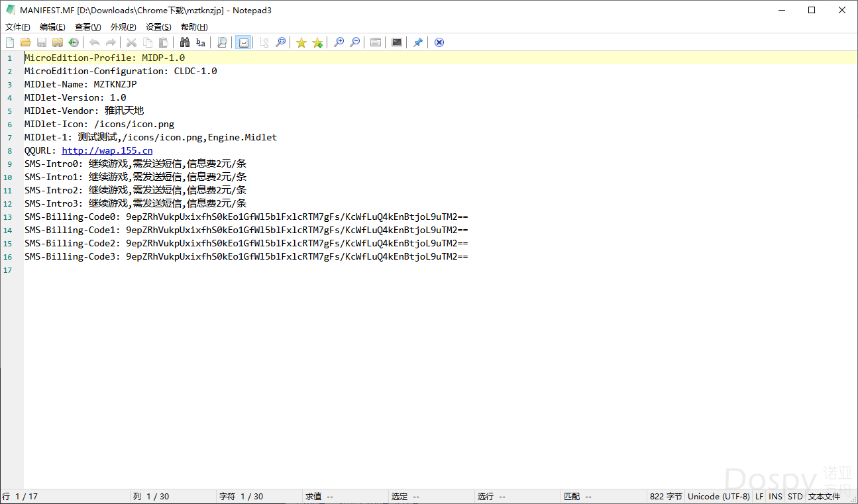Open the 设置(S) menu
The image size is (858, 504).
click(158, 27)
